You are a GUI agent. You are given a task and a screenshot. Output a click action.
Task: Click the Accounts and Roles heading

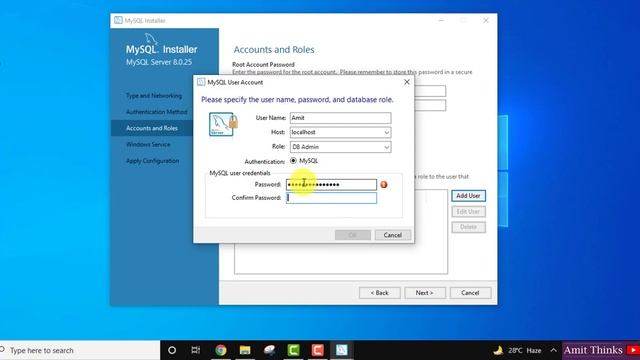[274, 49]
